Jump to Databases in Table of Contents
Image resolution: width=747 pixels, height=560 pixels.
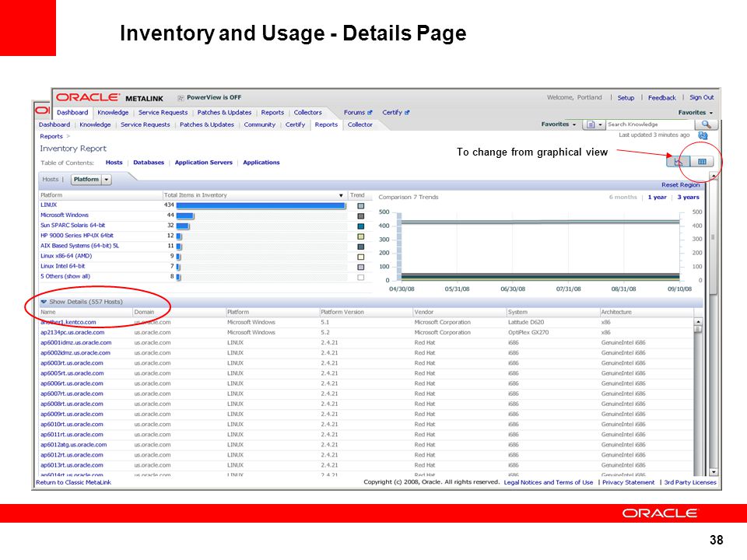[x=149, y=163]
